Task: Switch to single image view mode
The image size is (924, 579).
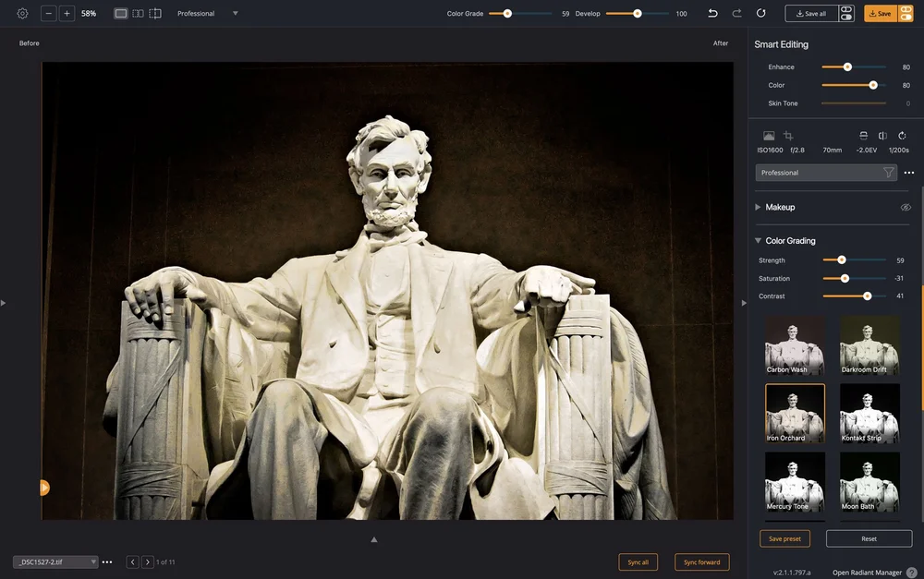Action: pyautogui.click(x=121, y=13)
